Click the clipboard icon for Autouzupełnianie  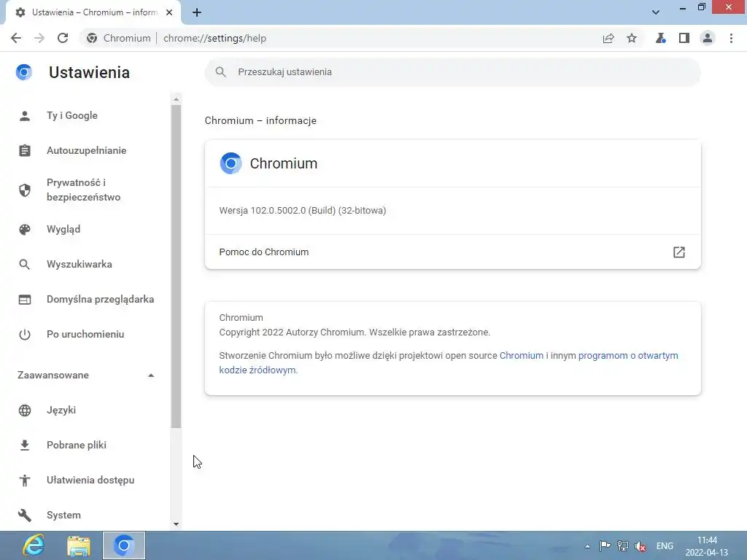[x=24, y=150]
